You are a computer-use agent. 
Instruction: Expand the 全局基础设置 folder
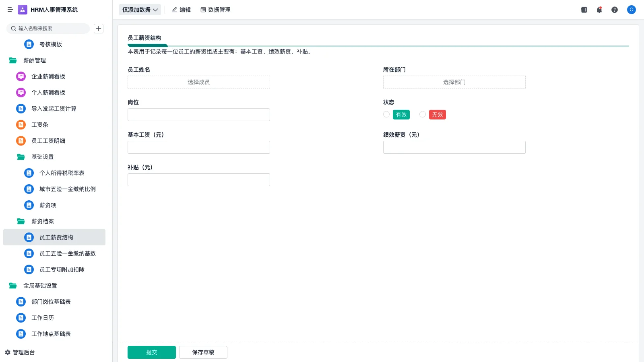pos(40,286)
